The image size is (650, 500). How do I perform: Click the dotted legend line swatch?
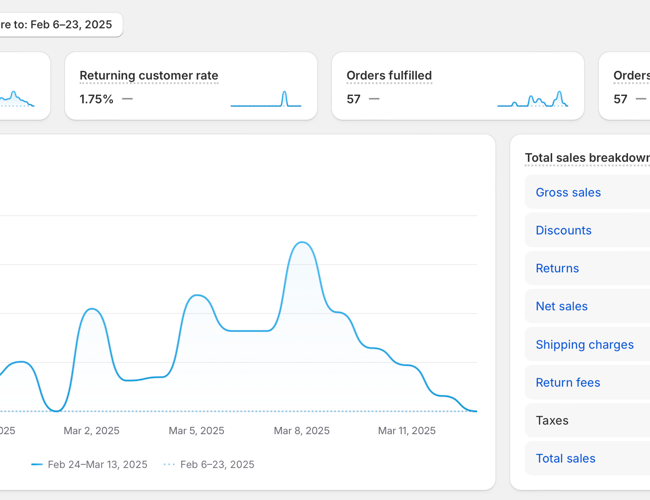point(168,464)
